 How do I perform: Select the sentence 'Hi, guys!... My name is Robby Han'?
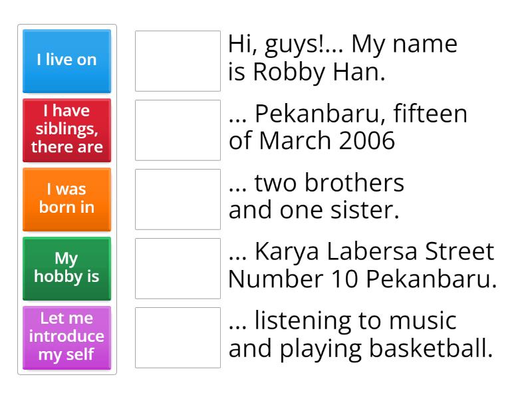[x=342, y=59]
